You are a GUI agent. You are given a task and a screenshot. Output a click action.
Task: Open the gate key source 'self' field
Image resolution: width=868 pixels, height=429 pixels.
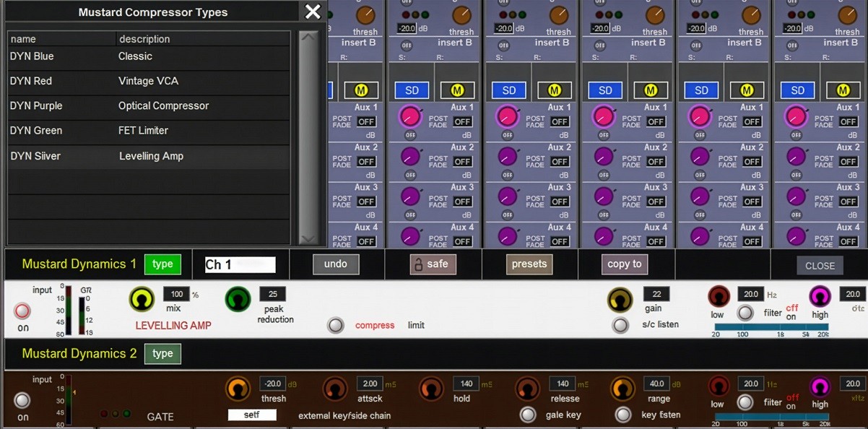(x=252, y=415)
